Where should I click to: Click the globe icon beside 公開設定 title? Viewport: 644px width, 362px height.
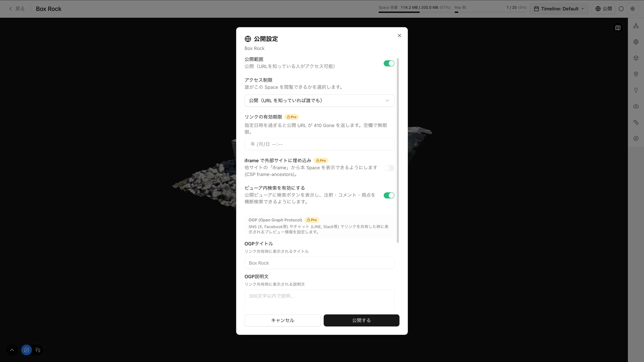248,39
